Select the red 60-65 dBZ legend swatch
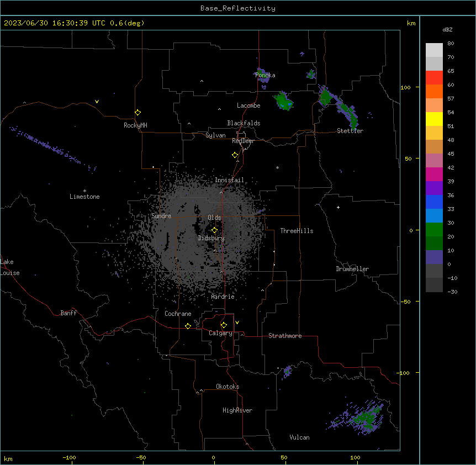 (x=434, y=77)
